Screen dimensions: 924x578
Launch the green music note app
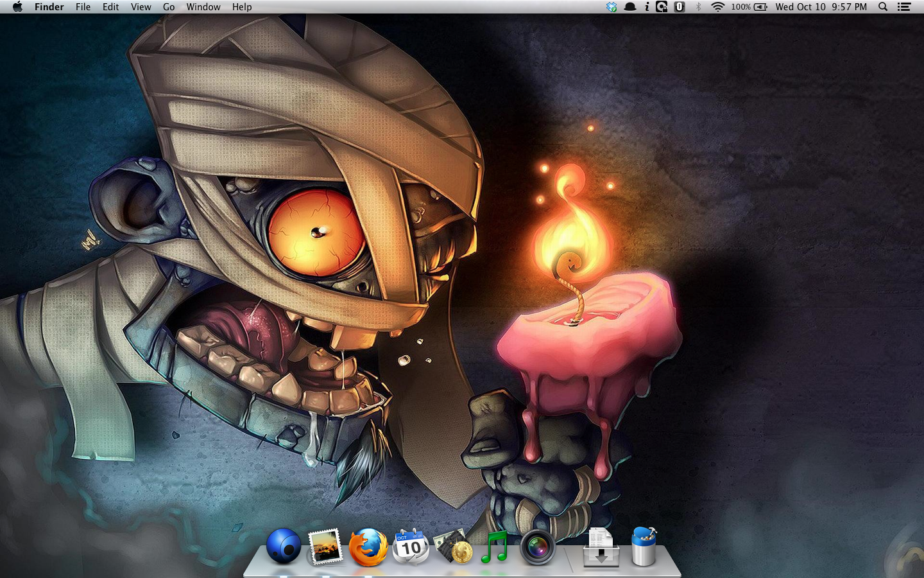coord(495,547)
